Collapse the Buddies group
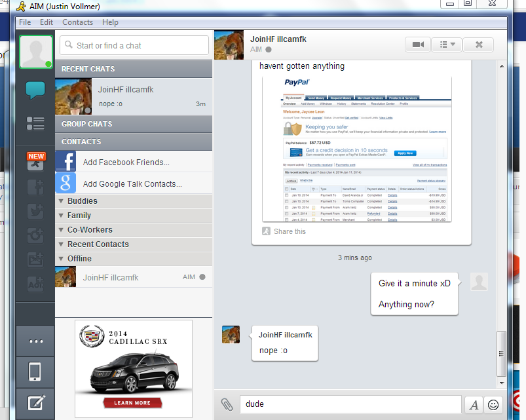 (61, 201)
